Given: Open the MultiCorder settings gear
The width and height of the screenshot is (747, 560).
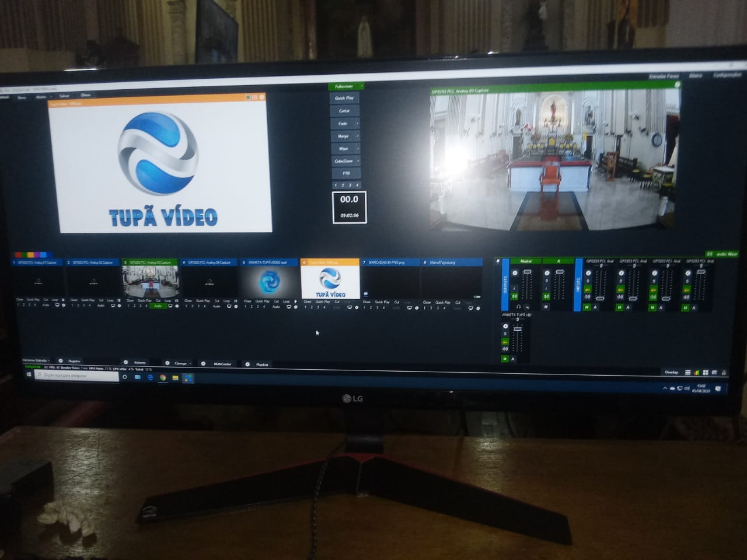Looking at the screenshot, I should (x=203, y=363).
